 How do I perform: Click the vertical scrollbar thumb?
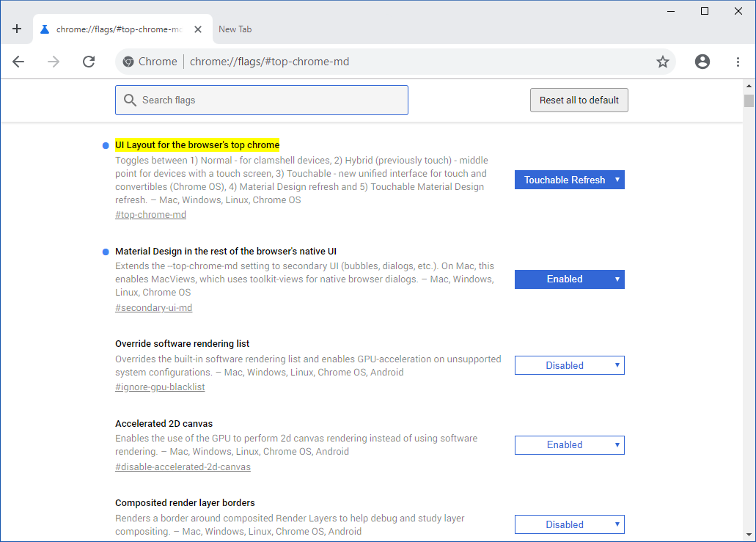click(749, 100)
